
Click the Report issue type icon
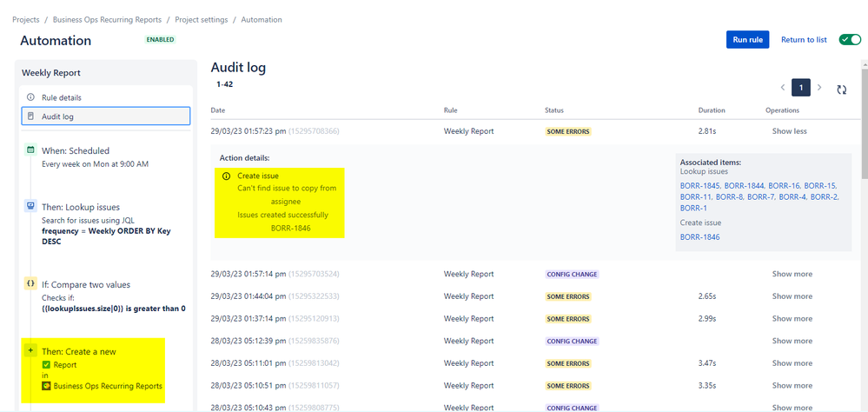click(x=47, y=364)
